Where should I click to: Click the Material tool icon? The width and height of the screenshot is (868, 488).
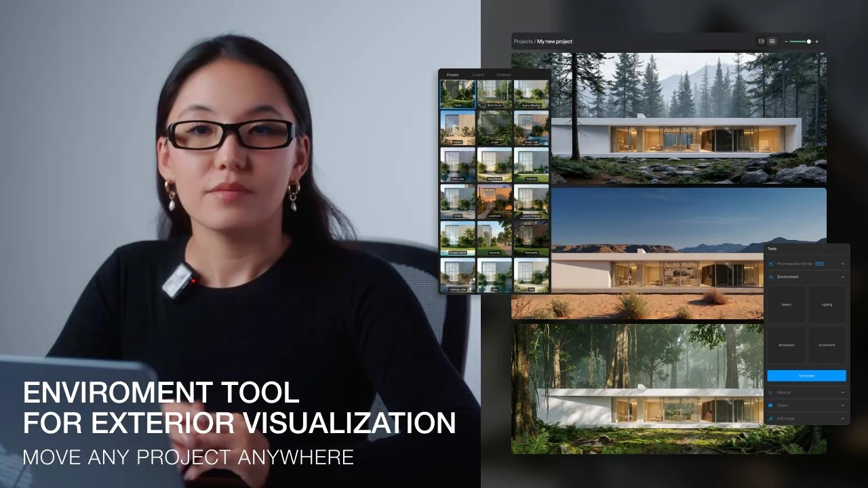pyautogui.click(x=772, y=392)
